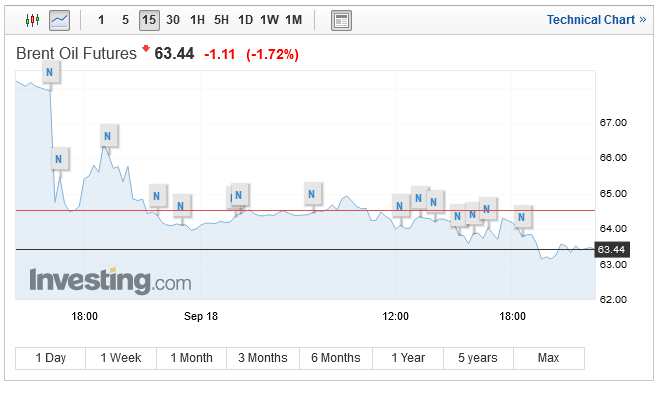This screenshot has height=394, width=665.
Task: Open news marker at bottom of initial drop
Action: [59, 159]
